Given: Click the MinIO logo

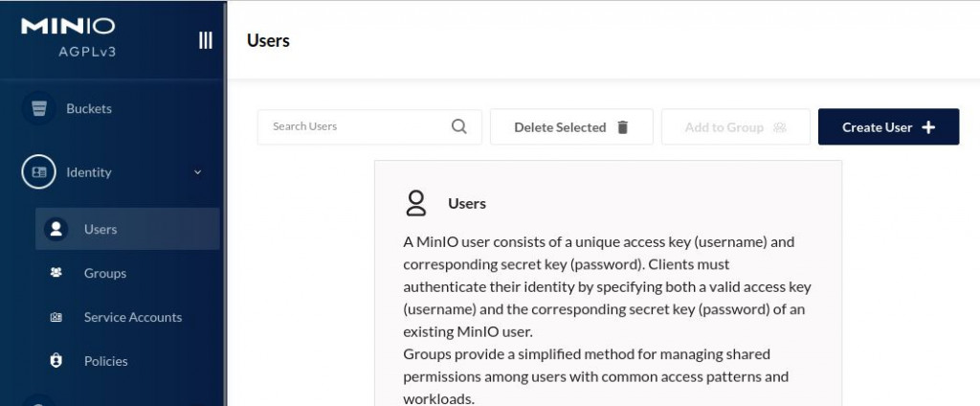Looking at the screenshot, I should [x=68, y=27].
